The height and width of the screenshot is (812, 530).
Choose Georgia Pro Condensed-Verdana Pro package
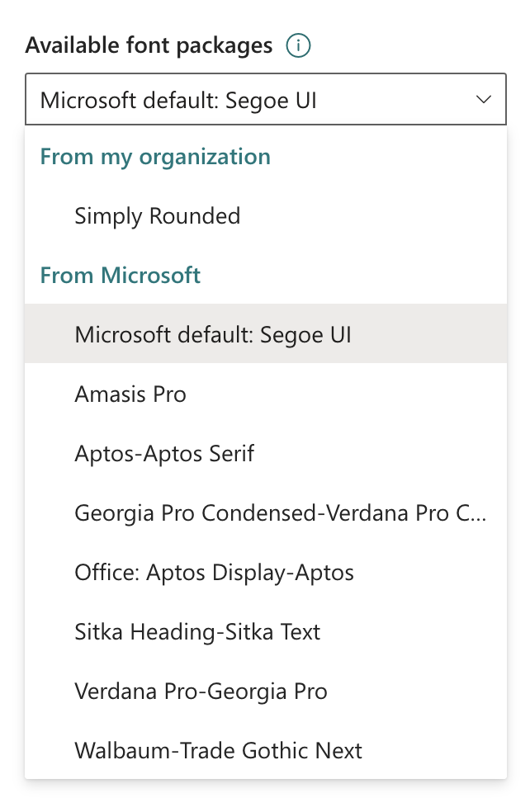281,513
